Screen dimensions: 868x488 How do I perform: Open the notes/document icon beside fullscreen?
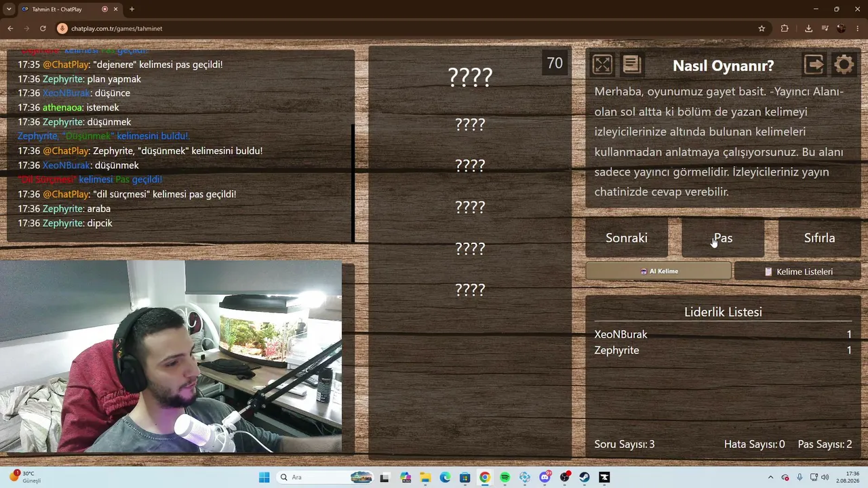tap(631, 64)
